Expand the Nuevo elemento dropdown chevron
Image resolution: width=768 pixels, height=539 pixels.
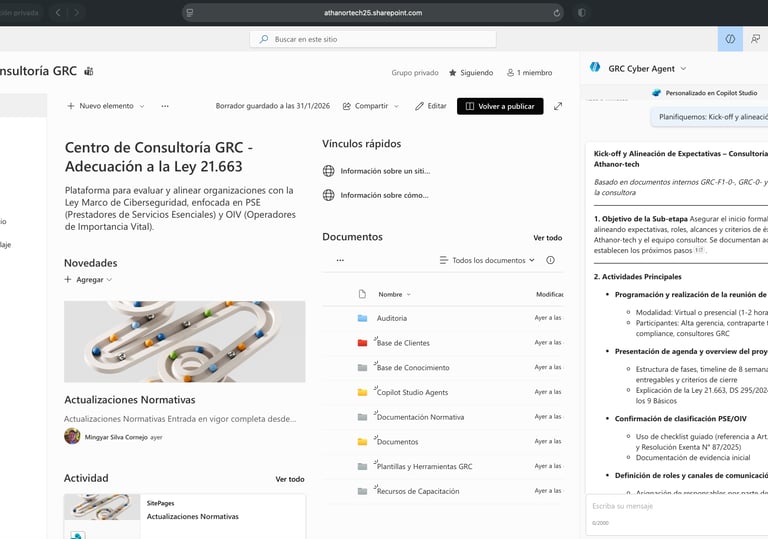tap(142, 106)
